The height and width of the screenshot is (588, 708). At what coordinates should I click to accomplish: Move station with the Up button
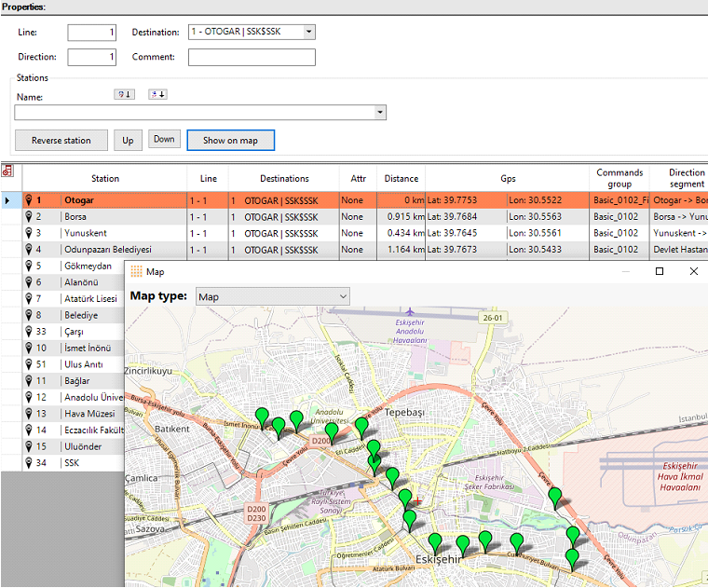[128, 141]
